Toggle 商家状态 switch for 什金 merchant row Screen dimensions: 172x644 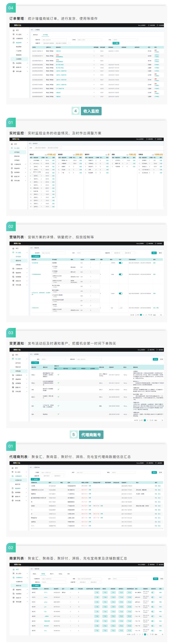point(153,611)
